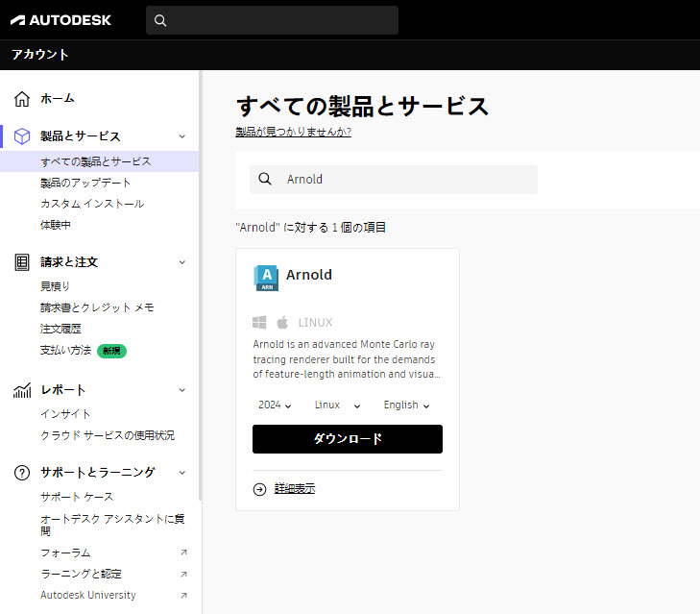
Task: Click the green 新規 badge
Action: 111,351
